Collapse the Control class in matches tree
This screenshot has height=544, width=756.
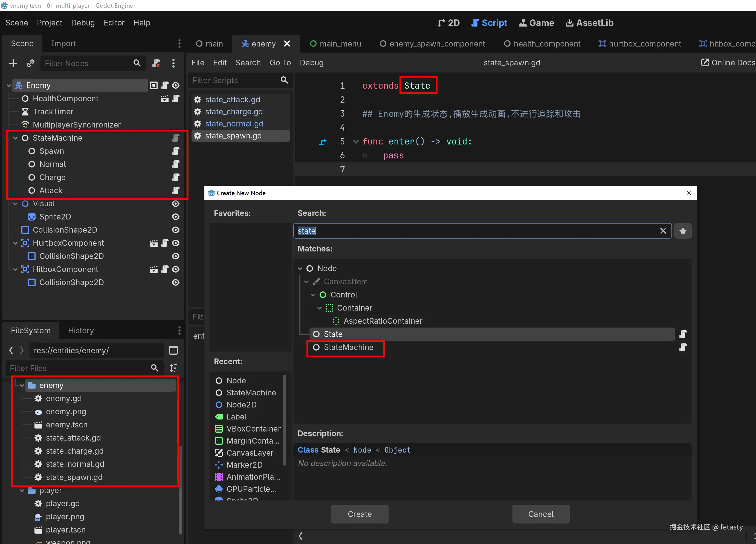(x=313, y=295)
